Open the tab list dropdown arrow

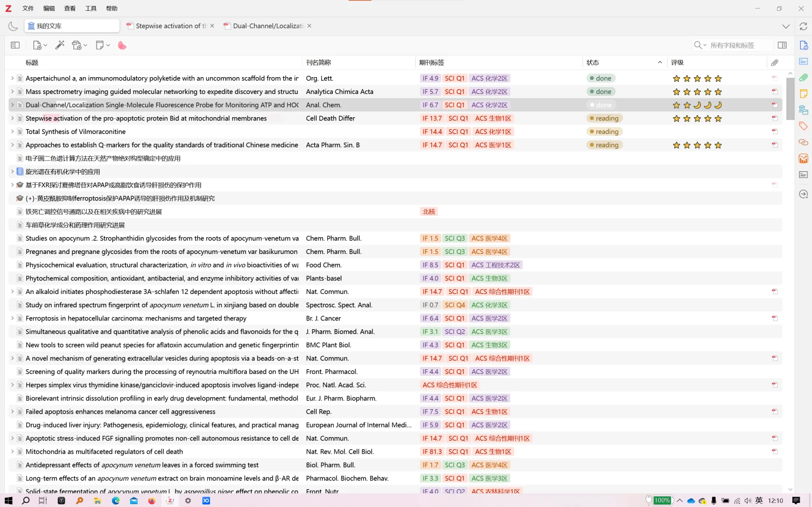[x=786, y=26]
